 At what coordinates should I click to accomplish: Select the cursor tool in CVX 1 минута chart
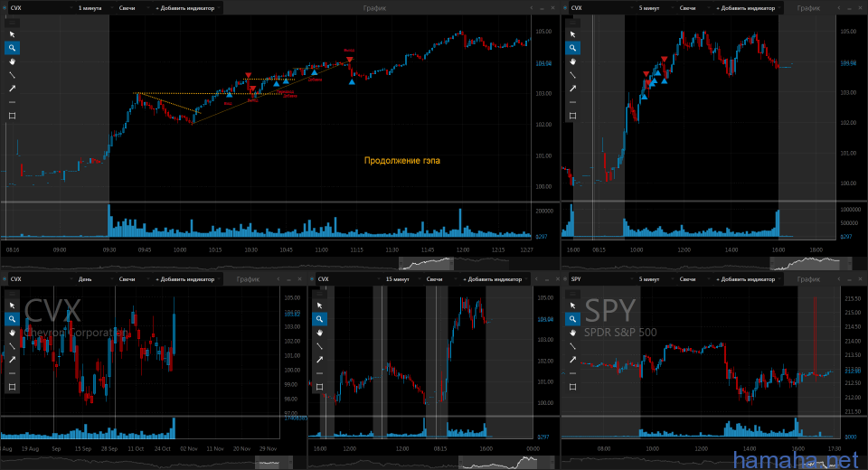pyautogui.click(x=12, y=34)
